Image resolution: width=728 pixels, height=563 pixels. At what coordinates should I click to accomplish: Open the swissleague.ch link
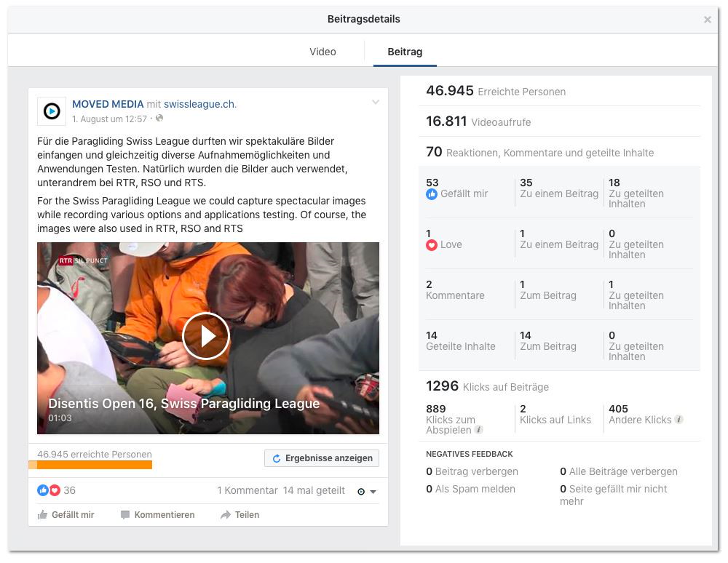coord(200,104)
